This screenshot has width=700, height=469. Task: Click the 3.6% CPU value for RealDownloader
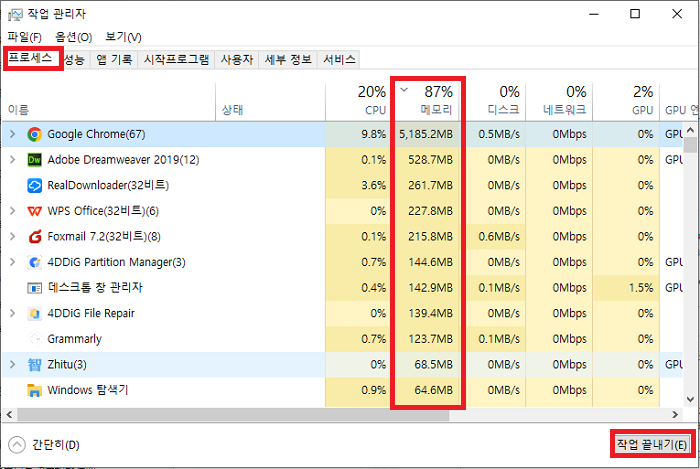[x=374, y=185]
